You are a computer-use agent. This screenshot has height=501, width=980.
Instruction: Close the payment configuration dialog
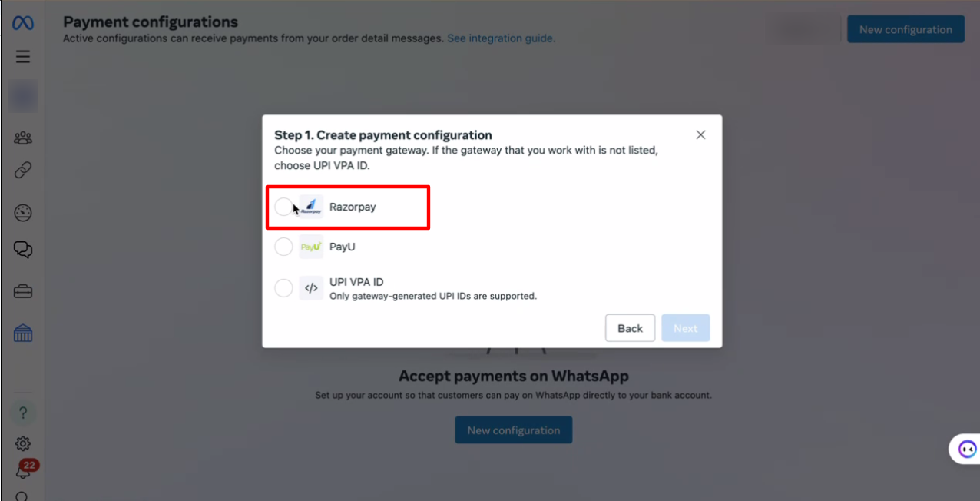700,134
